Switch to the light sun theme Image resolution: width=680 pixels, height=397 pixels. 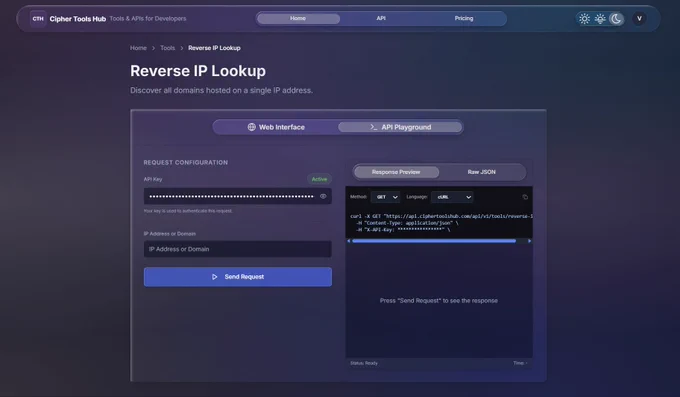coord(584,19)
